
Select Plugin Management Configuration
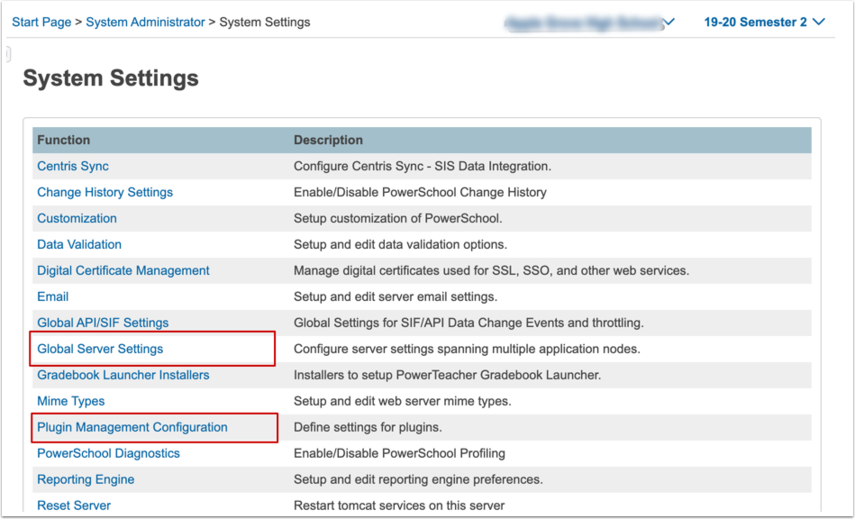tap(133, 427)
